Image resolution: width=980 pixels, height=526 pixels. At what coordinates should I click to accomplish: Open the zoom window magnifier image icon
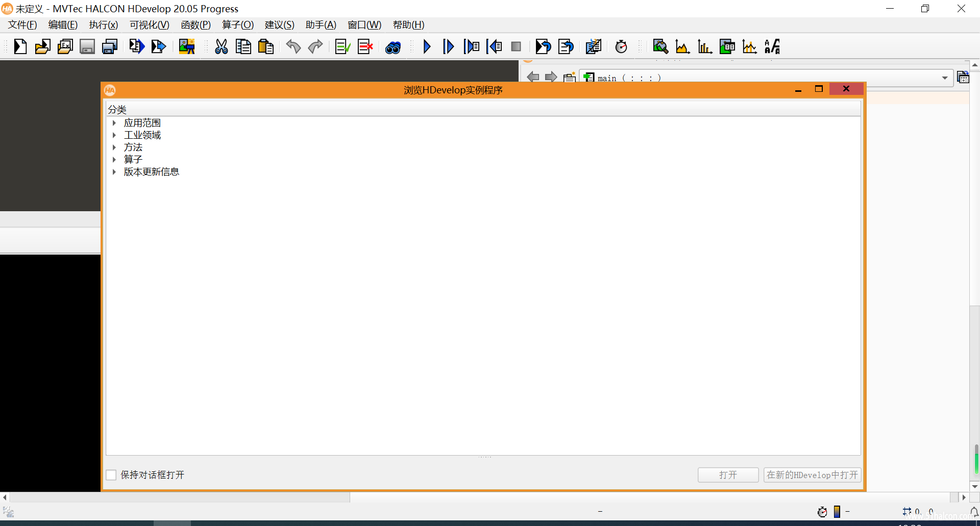(x=660, y=47)
